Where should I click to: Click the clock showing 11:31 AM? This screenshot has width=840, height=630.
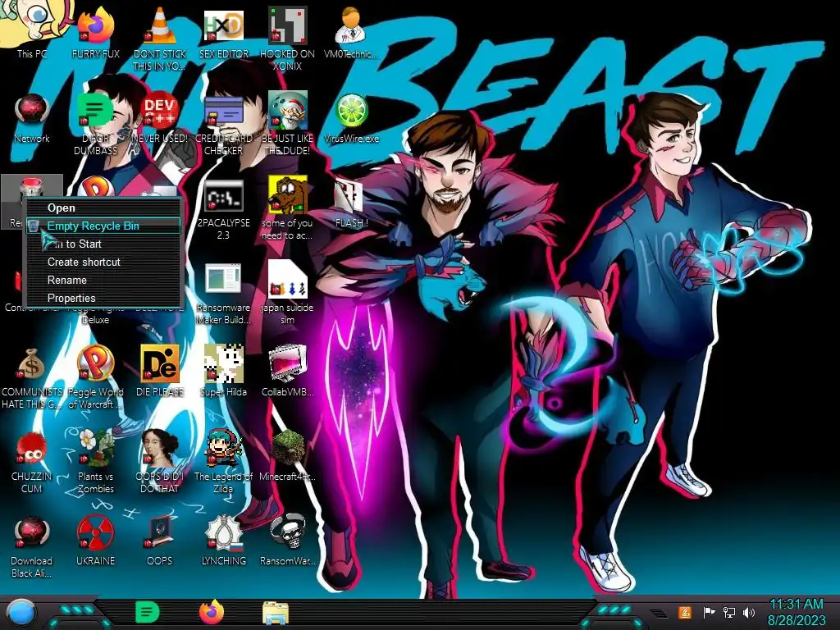coord(797,612)
